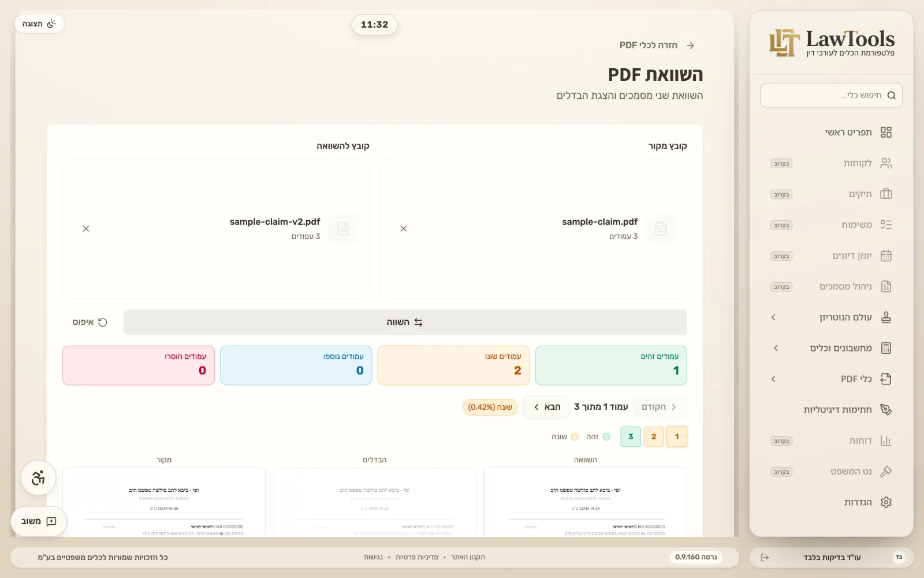Viewport: 924px width, 578px height.
Task: Click the sample-claim-v2.pdf file name
Action: coord(275,221)
